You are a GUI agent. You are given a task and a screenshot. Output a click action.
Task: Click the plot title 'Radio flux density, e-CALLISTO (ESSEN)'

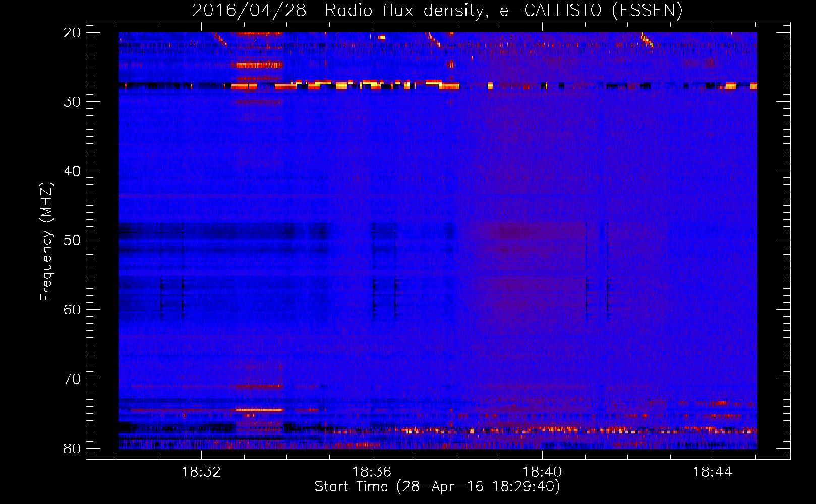click(x=503, y=11)
